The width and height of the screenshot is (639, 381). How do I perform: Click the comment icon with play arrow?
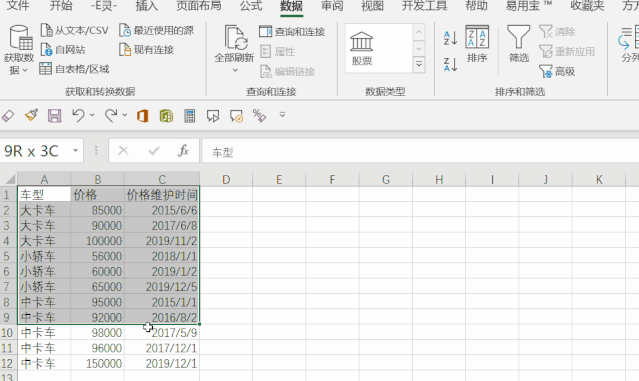coord(213,116)
